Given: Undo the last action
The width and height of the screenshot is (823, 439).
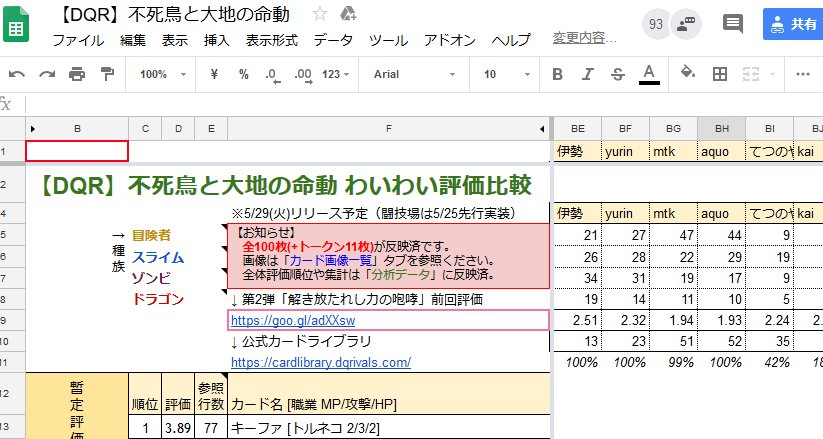Looking at the screenshot, I should coord(16,75).
